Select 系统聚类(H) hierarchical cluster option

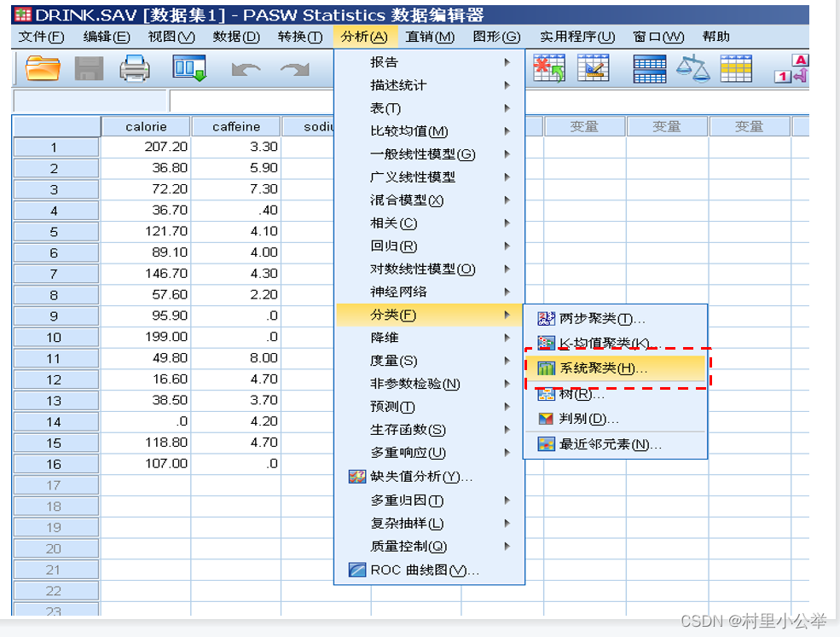point(603,368)
